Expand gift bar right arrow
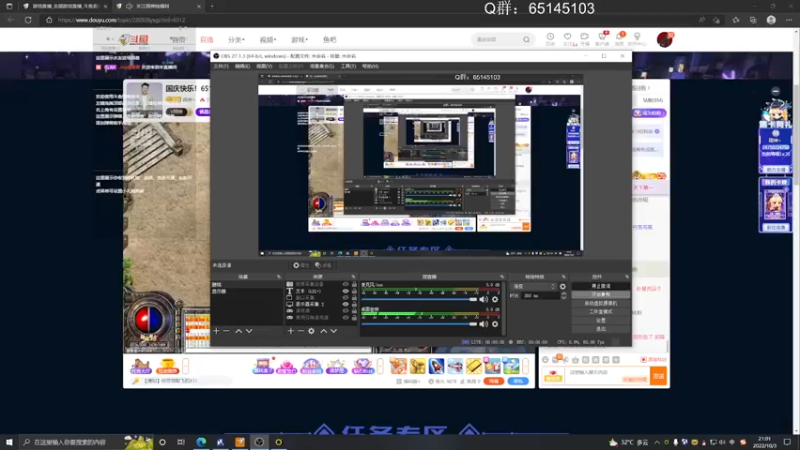 pyautogui.click(x=526, y=366)
